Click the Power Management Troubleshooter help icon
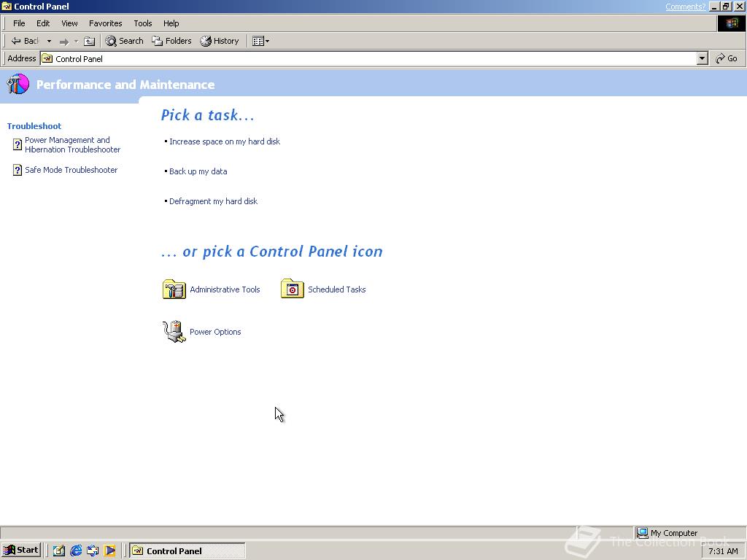This screenshot has height=560, width=747. pyautogui.click(x=18, y=144)
